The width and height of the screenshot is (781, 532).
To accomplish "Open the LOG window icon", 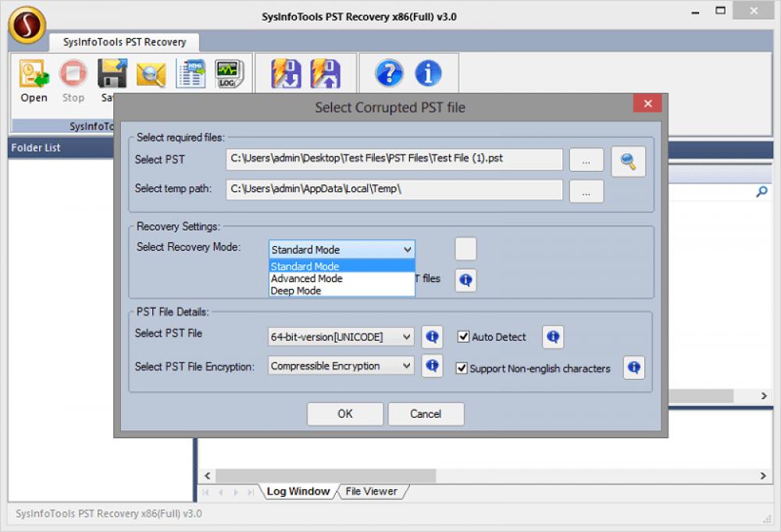I will [230, 74].
